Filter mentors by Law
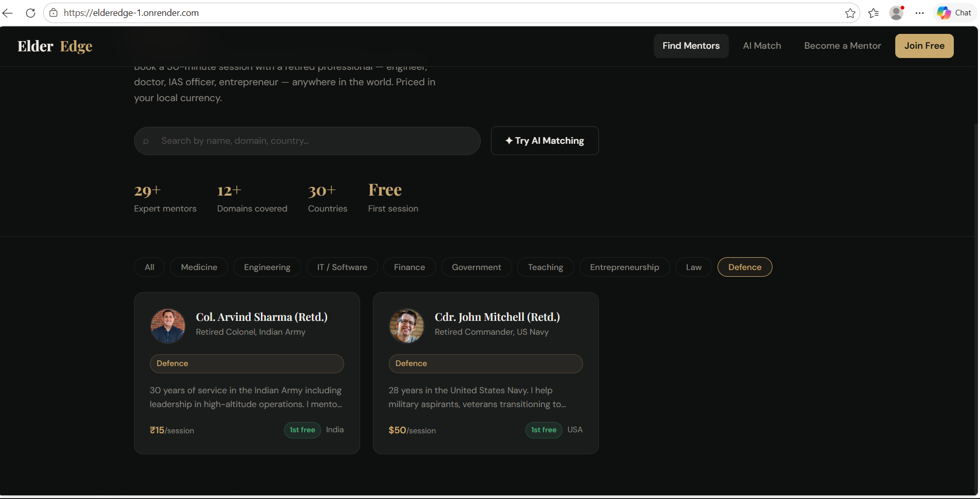Image resolution: width=980 pixels, height=499 pixels. point(693,267)
